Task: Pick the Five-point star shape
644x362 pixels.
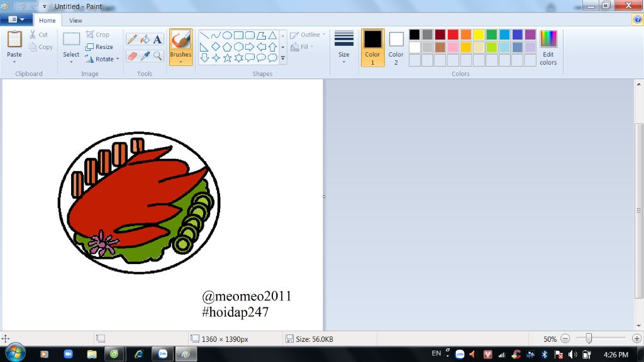Action: (x=226, y=58)
